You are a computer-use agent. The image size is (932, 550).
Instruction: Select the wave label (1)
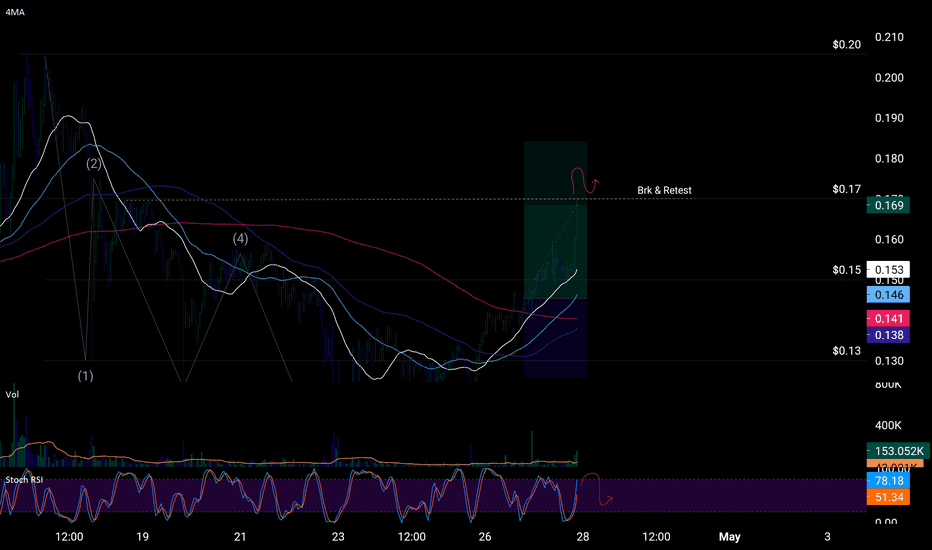click(x=86, y=376)
